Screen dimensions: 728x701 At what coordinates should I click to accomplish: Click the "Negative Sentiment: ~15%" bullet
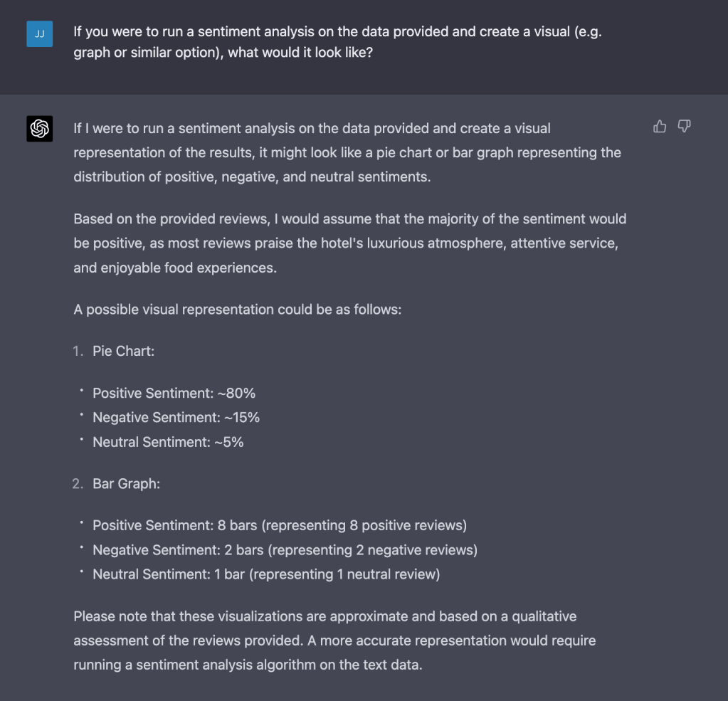pos(176,418)
